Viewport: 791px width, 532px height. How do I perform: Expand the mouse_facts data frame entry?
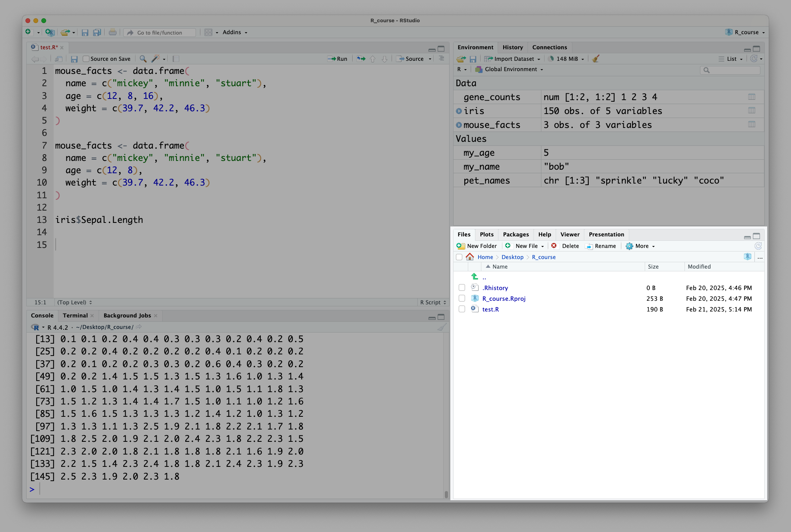pos(459,125)
